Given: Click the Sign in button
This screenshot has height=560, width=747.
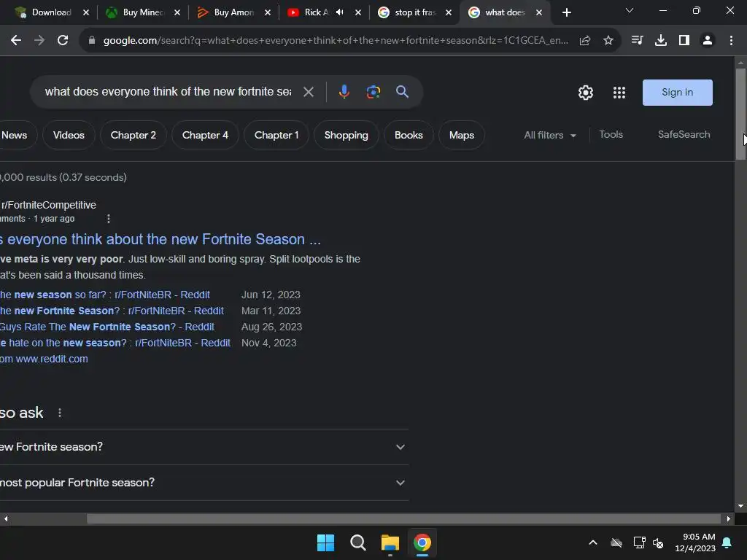Looking at the screenshot, I should click(x=678, y=93).
